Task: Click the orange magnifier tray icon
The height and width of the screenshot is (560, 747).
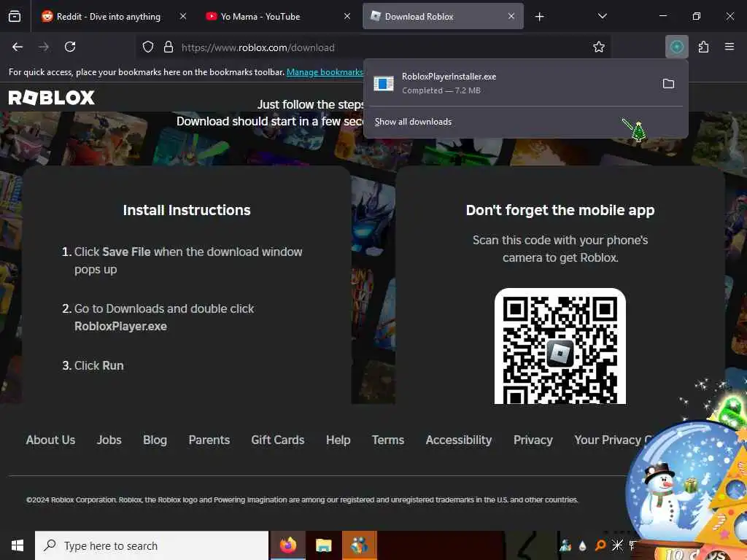Action: coord(600,545)
